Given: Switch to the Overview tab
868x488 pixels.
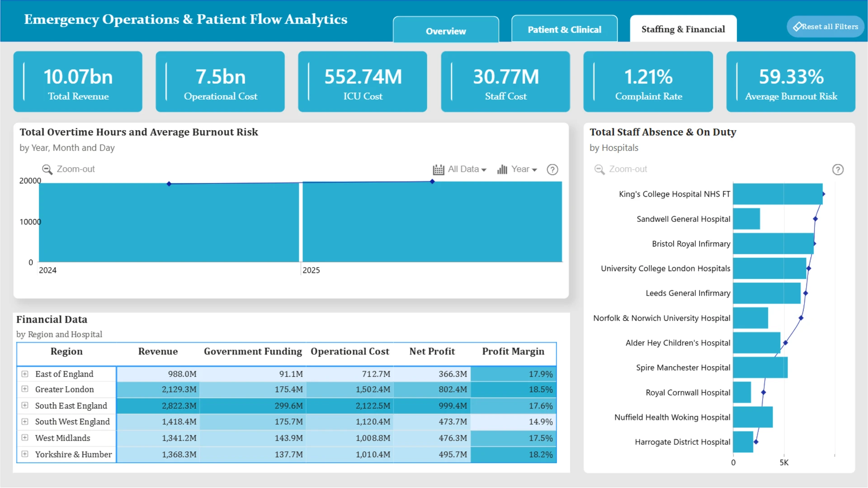Looking at the screenshot, I should pyautogui.click(x=446, y=30).
